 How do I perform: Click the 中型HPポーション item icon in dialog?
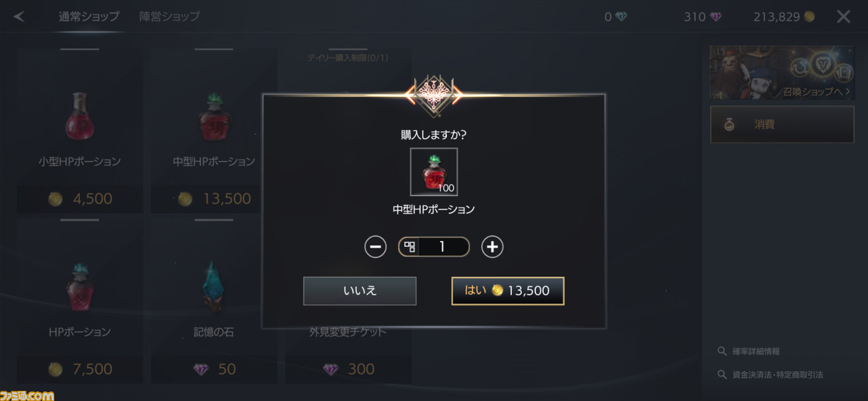(434, 172)
